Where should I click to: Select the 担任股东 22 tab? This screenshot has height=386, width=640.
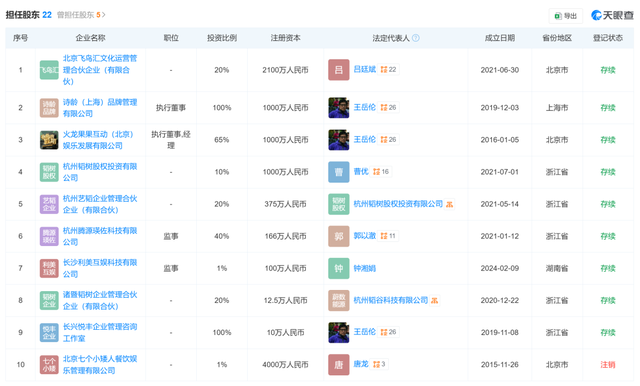pyautogui.click(x=29, y=15)
